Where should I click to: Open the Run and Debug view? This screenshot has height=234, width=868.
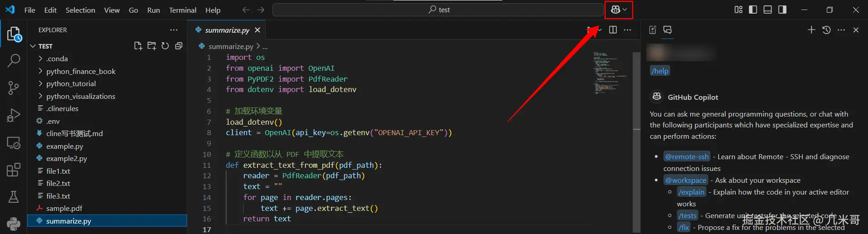tap(14, 115)
